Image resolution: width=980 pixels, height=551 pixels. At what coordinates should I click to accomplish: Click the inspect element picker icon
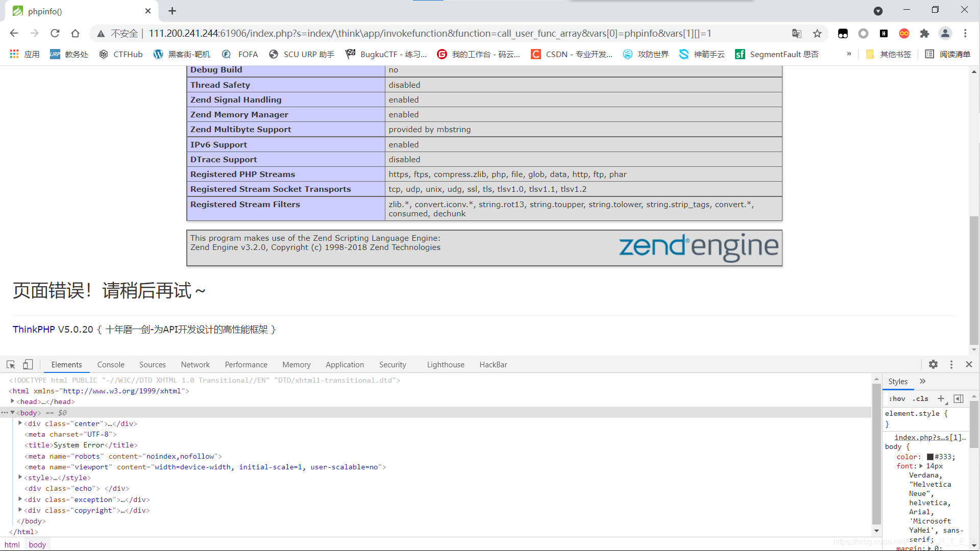coord(11,364)
